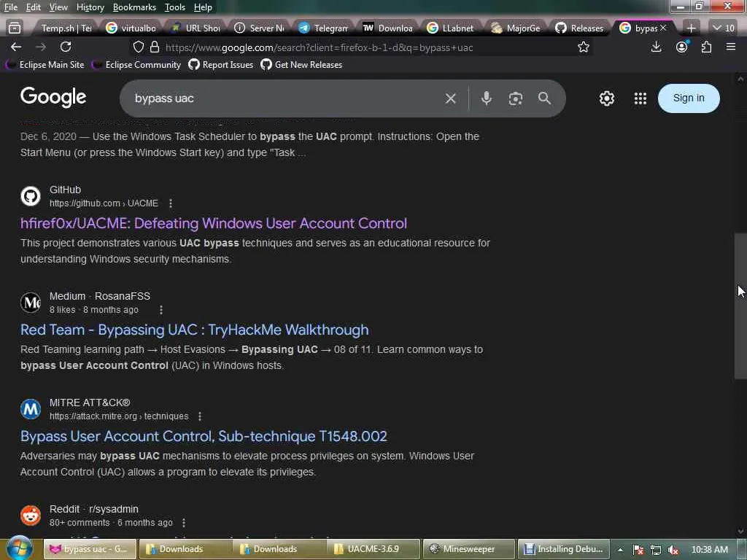Open Bypass User Account Control T1548.002 link
This screenshot has width=747, height=560.
[x=204, y=436]
